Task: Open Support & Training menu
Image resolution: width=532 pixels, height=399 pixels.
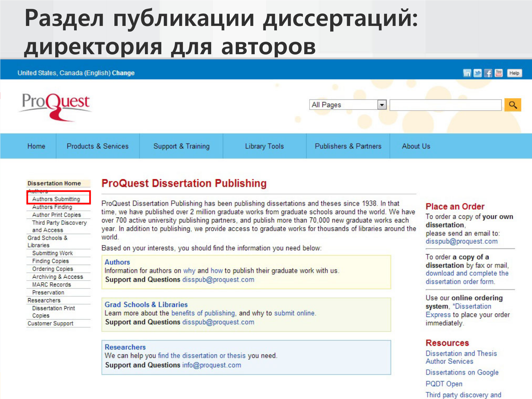Action: 182,146
